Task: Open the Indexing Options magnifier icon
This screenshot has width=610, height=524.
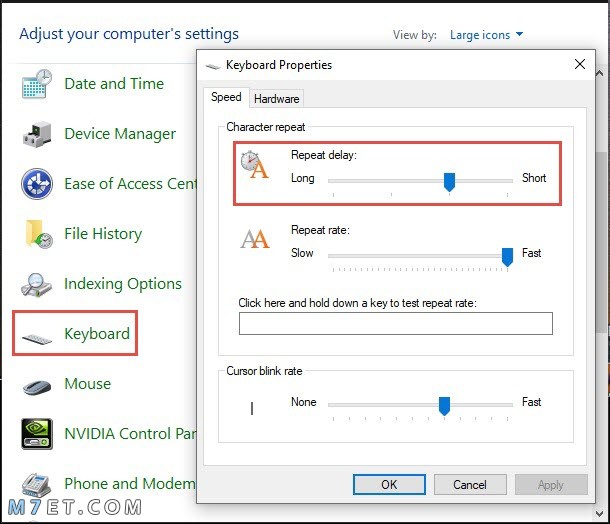Action: click(36, 284)
